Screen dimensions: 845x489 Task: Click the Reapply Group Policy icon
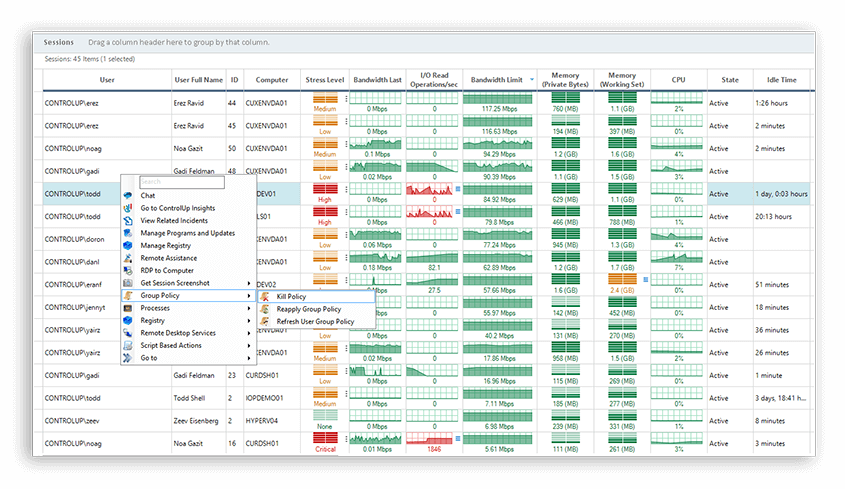[265, 309]
